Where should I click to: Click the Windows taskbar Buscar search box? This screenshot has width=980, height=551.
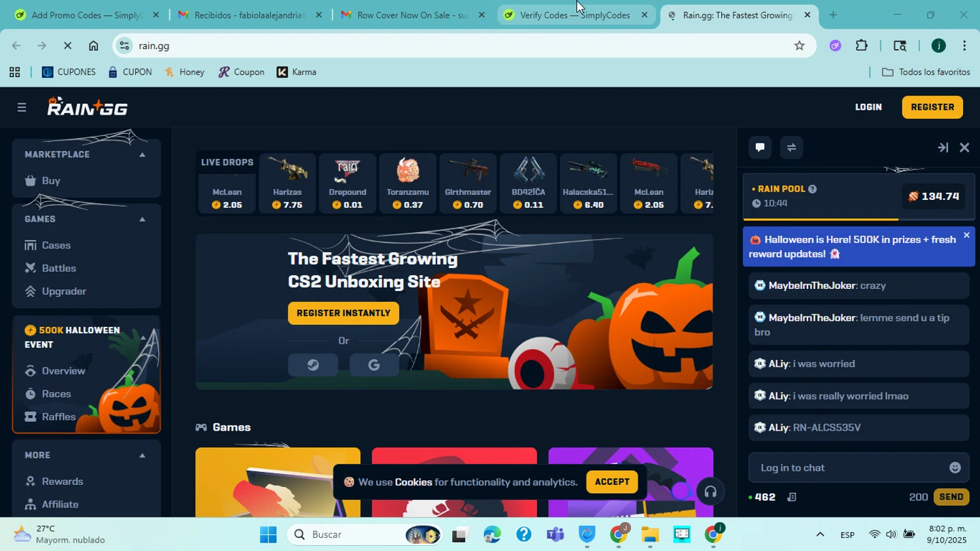tap(364, 535)
